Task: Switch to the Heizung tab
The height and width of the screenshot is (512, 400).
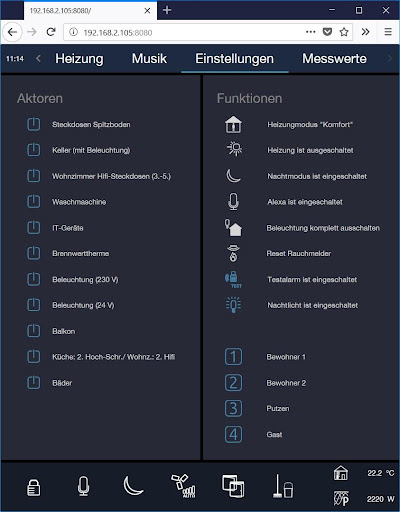Action: (79, 59)
